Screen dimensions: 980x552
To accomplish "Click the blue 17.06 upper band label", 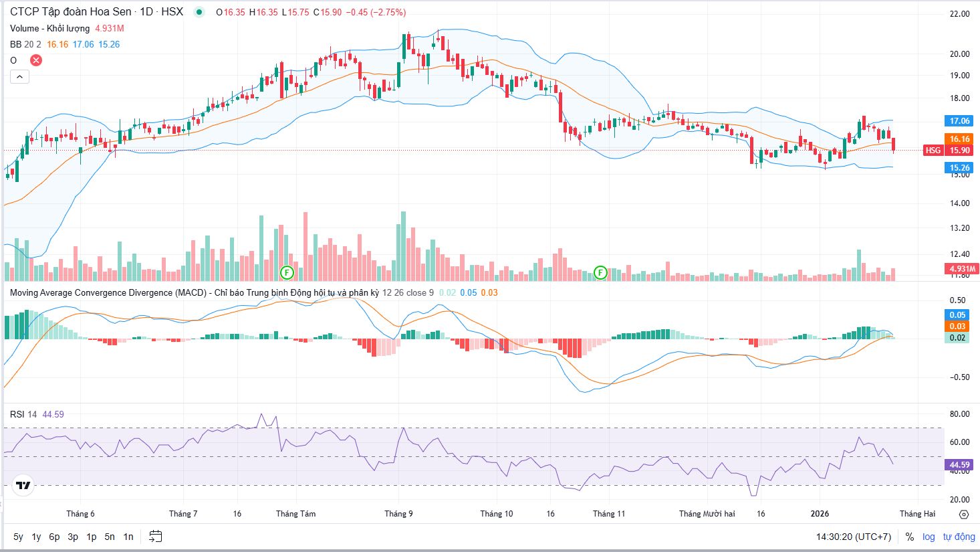I will 959,121.
